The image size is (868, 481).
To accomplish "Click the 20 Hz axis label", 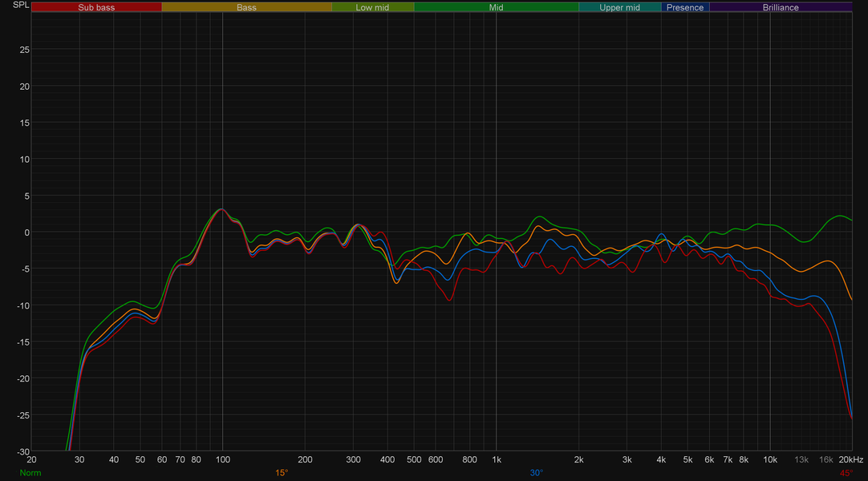I will click(x=31, y=459).
